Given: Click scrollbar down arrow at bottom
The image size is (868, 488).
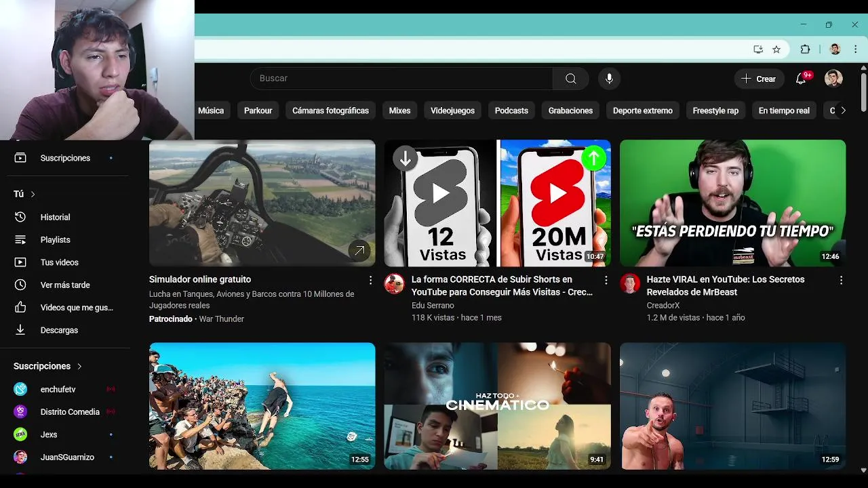Looking at the screenshot, I should (x=863, y=470).
